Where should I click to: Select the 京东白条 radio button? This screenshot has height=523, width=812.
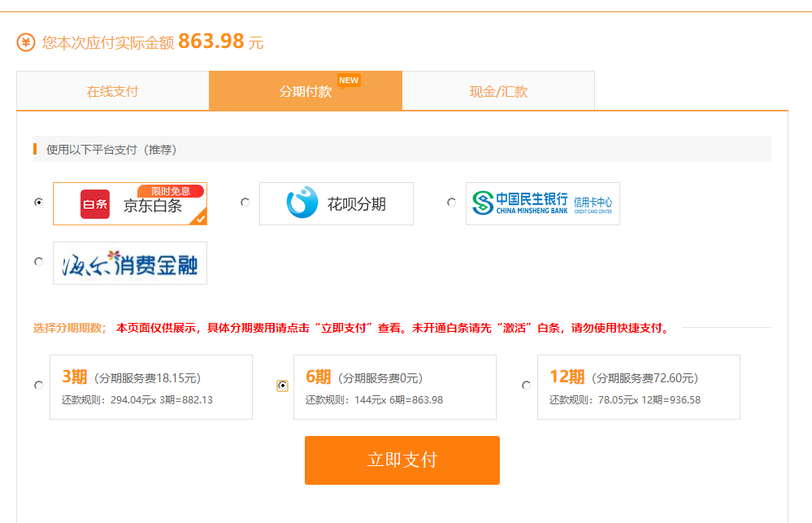[38, 203]
